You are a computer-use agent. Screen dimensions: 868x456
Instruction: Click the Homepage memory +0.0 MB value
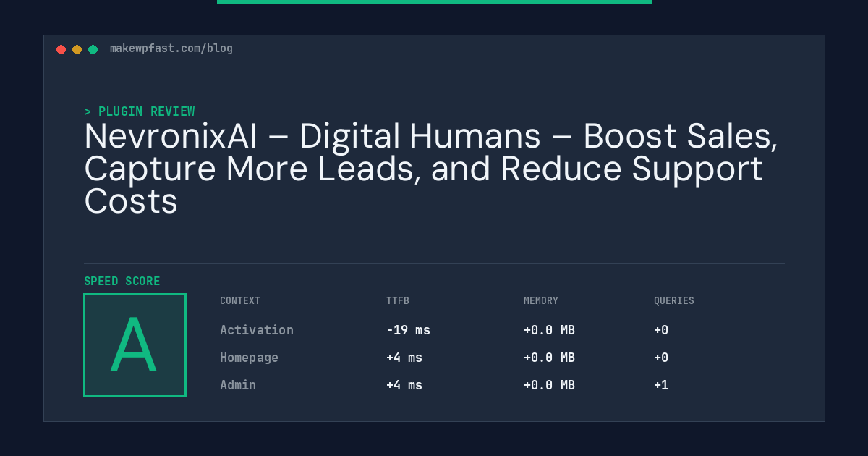[x=549, y=358]
